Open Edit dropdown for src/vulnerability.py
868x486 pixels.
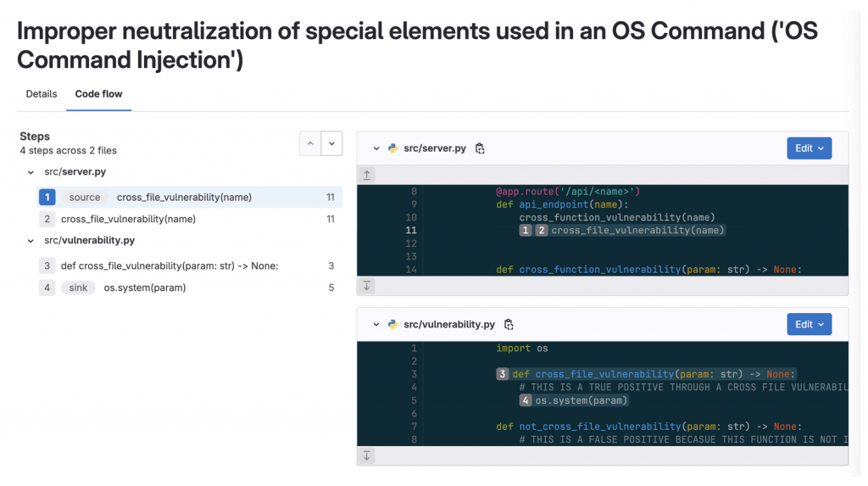point(809,324)
